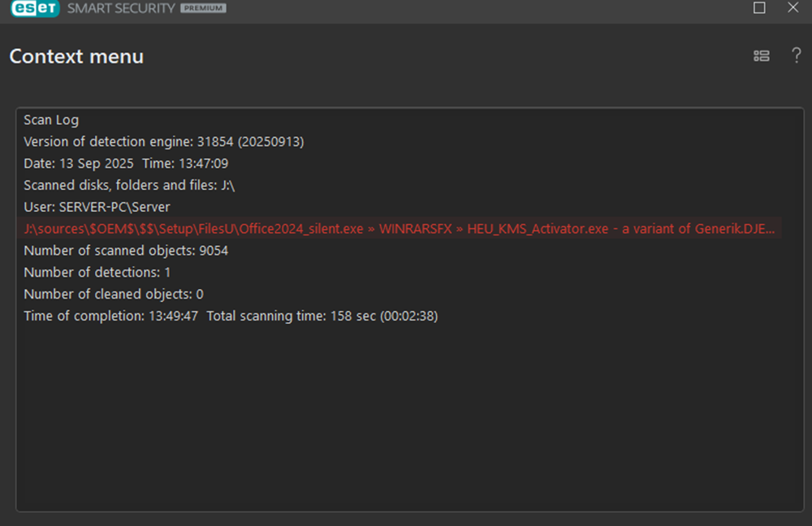Image resolution: width=812 pixels, height=526 pixels.
Task: Select the red HEU_KMS_Activator detection entry
Action: [398, 229]
